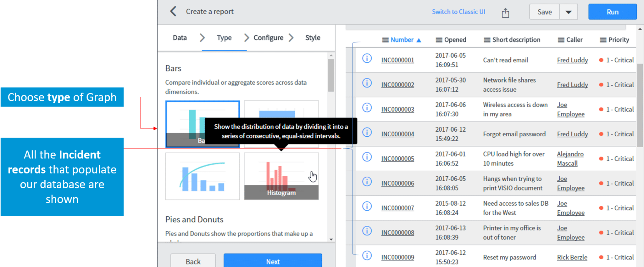Open caller Alejandro Mascall link
This screenshot has height=267, width=644.
click(570, 159)
